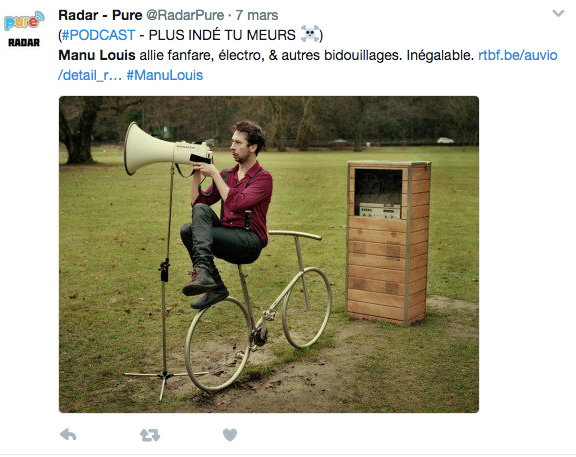Follow the rtbf.be/auvio link

click(x=518, y=55)
